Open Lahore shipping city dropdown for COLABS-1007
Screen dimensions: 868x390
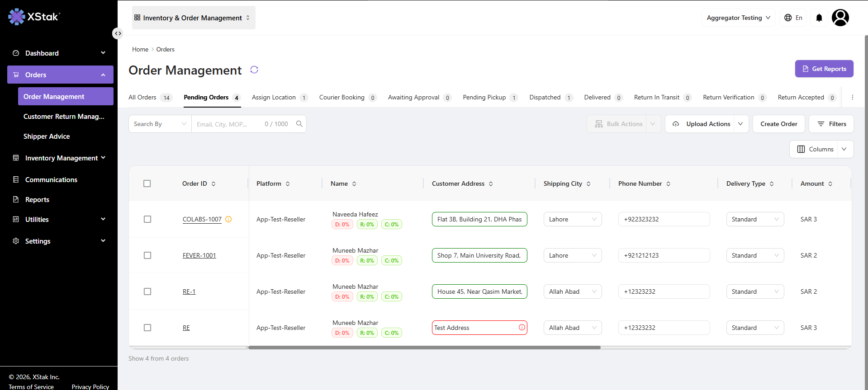573,219
